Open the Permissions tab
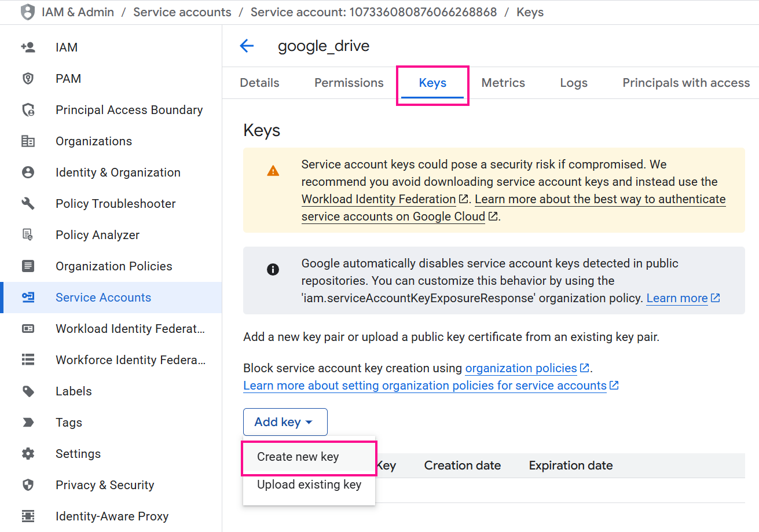Screen dimensions: 759x532 point(348,83)
